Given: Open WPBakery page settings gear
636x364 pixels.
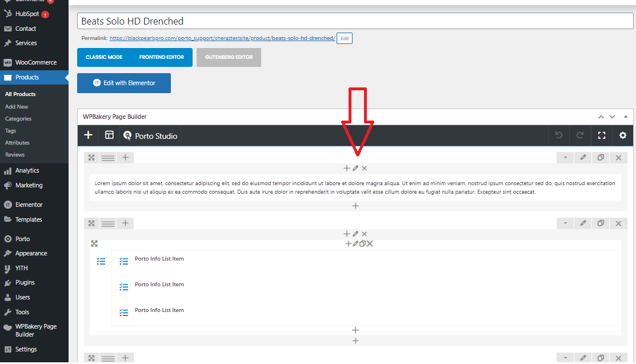Looking at the screenshot, I should [623, 135].
